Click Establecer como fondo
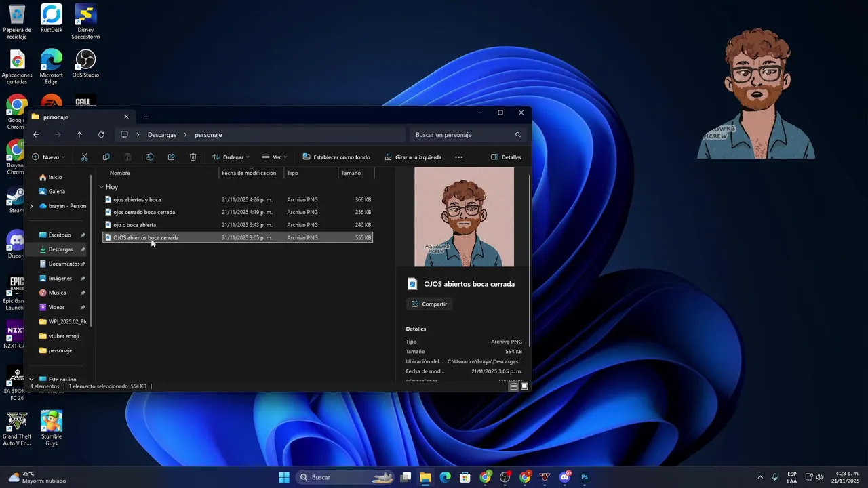Viewport: 868px width, 488px height. (336, 157)
